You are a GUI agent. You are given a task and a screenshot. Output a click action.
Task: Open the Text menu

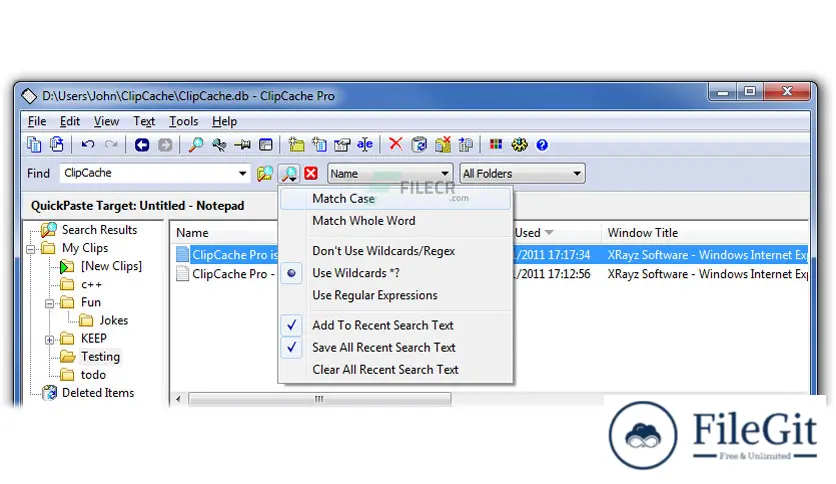tap(144, 122)
